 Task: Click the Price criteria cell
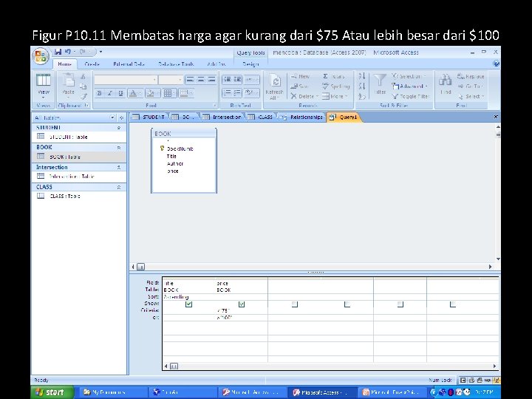click(x=242, y=311)
